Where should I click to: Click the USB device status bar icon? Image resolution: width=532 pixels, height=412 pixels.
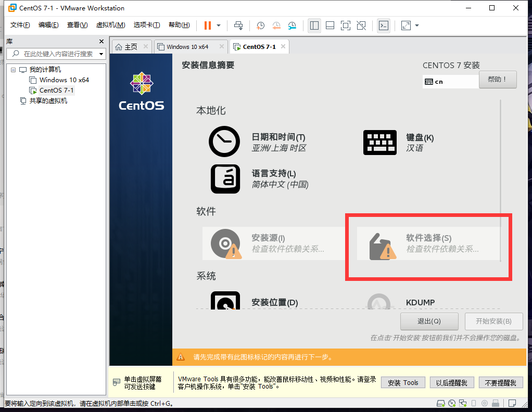coord(496,403)
